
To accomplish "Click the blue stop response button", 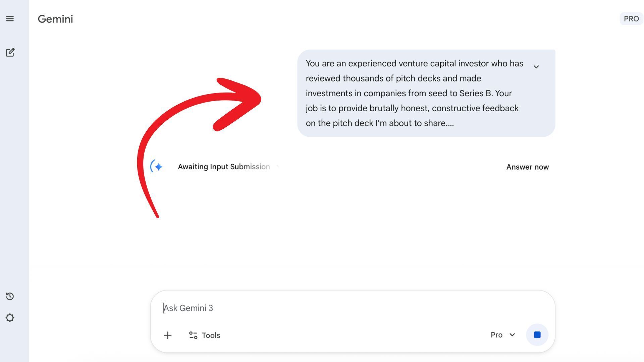I will pyautogui.click(x=537, y=335).
